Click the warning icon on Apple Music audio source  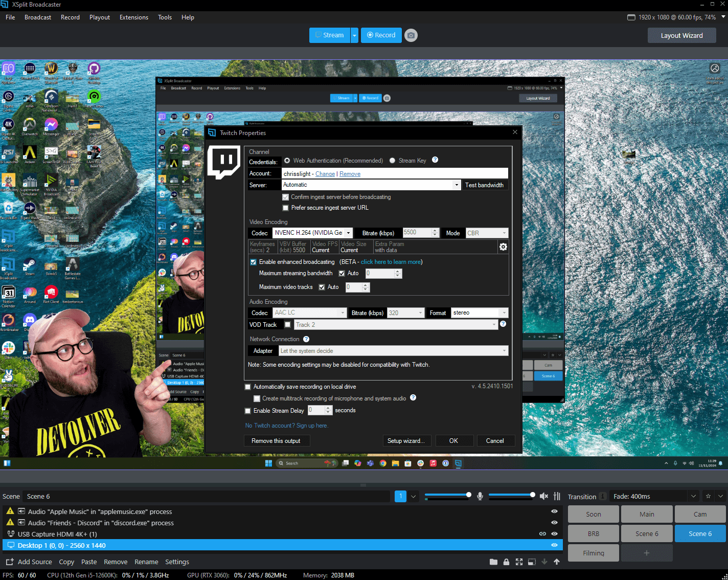(10, 511)
